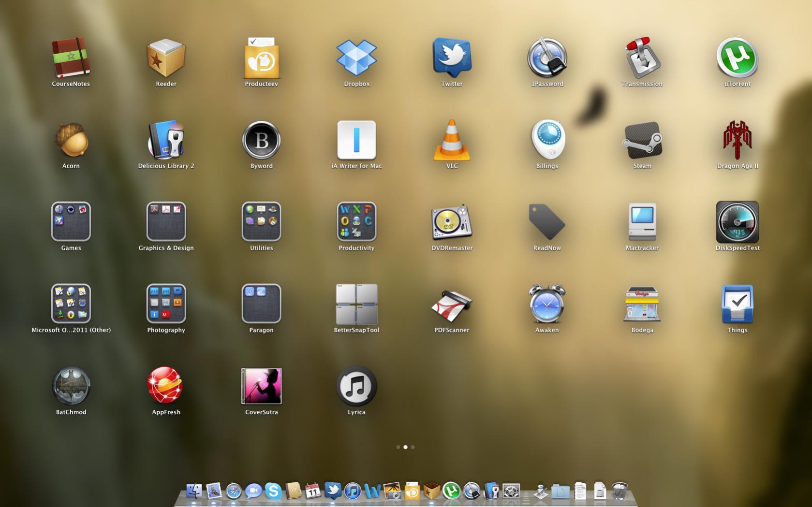Launch Microsoft Word from the Dock
The image size is (812, 507).
(372, 491)
